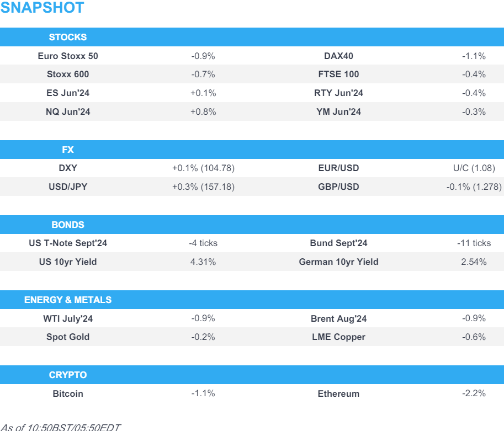Click the EUR/USD pair label
The image size is (504, 431).
point(338,168)
